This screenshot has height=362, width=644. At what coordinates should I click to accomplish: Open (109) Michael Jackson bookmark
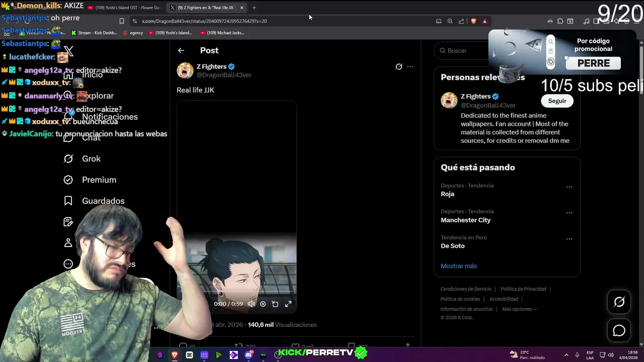tap(222, 33)
